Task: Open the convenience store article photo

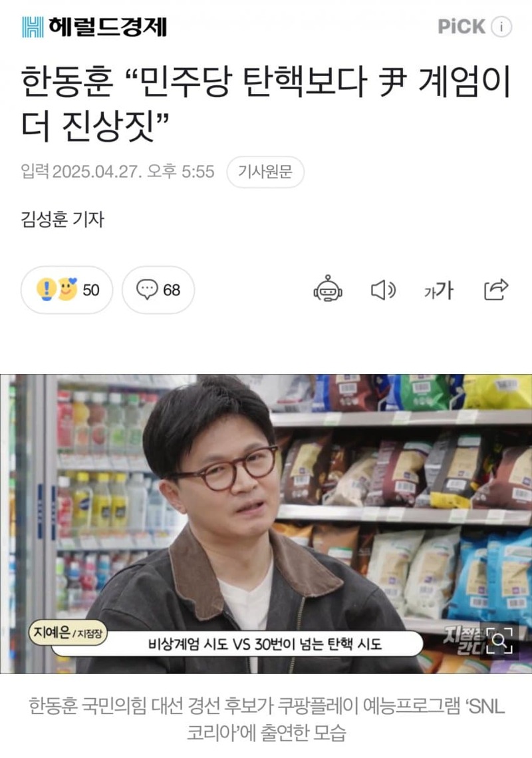Action: click(x=266, y=524)
